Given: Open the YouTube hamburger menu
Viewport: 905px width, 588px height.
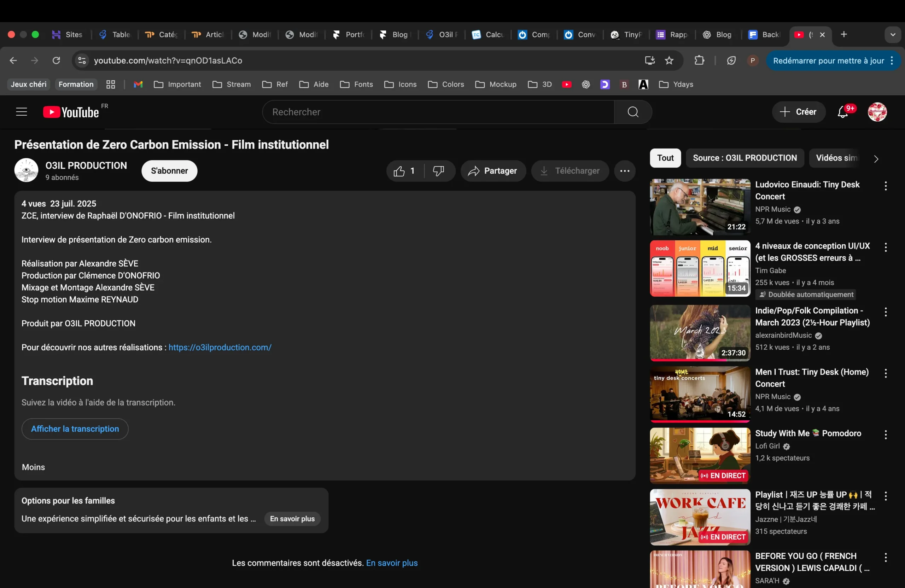Looking at the screenshot, I should [x=21, y=111].
